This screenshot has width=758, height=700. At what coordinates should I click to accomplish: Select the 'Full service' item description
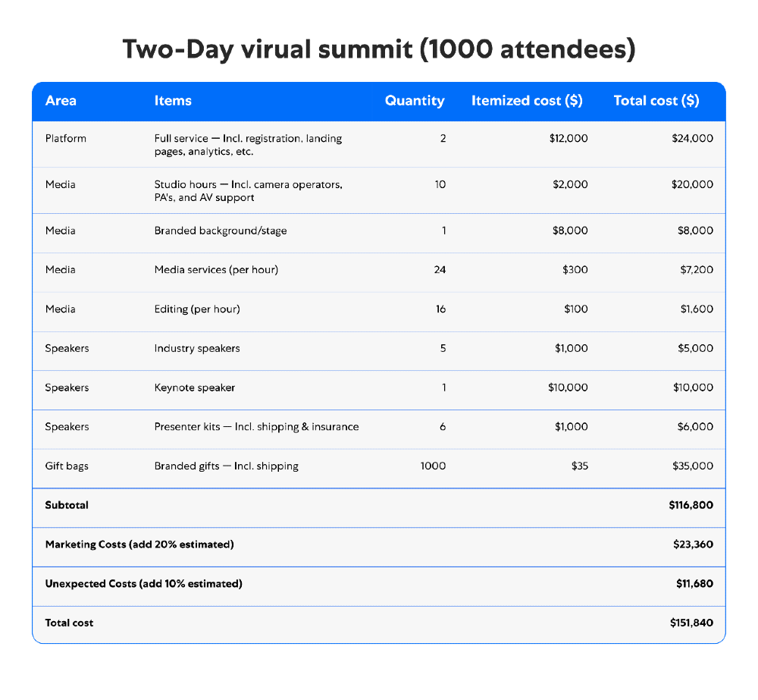coord(248,145)
